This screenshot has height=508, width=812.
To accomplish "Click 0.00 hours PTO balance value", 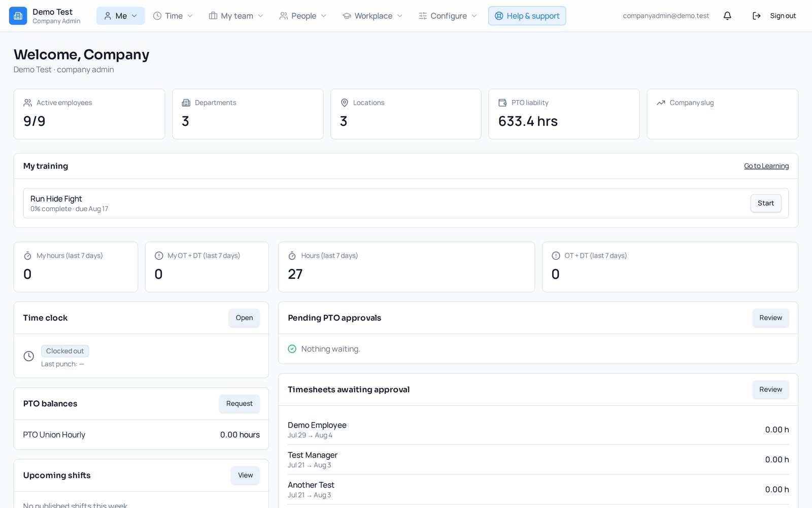I will (x=240, y=435).
